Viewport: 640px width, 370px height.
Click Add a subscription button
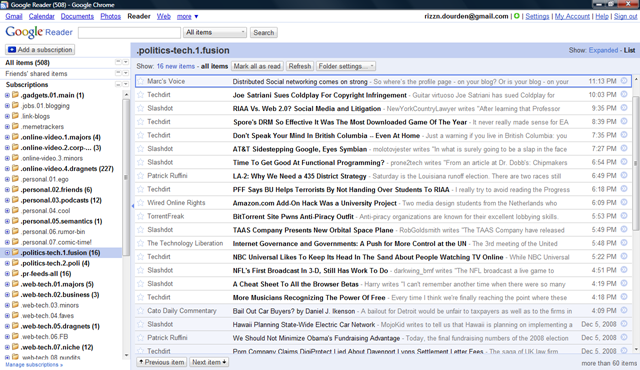tap(40, 49)
